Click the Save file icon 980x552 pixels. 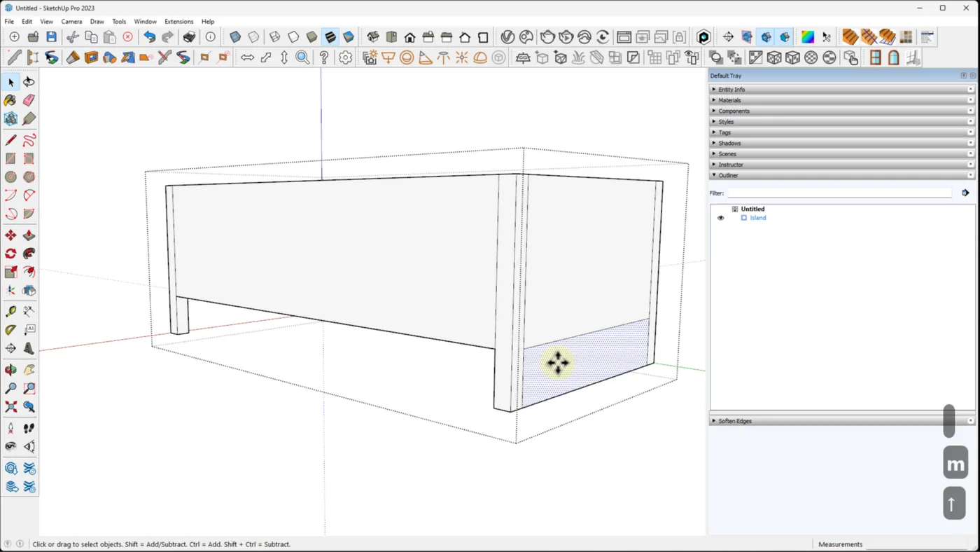pyautogui.click(x=51, y=37)
